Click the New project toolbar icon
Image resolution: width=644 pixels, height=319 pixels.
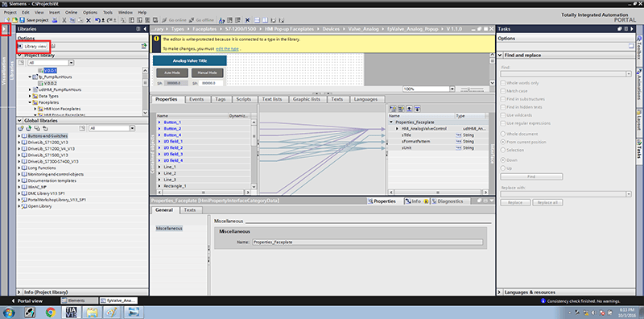tap(8, 19)
